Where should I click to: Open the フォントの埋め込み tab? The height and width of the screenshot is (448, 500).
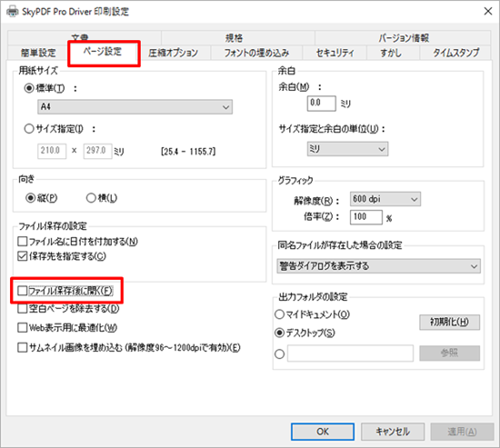tap(256, 53)
